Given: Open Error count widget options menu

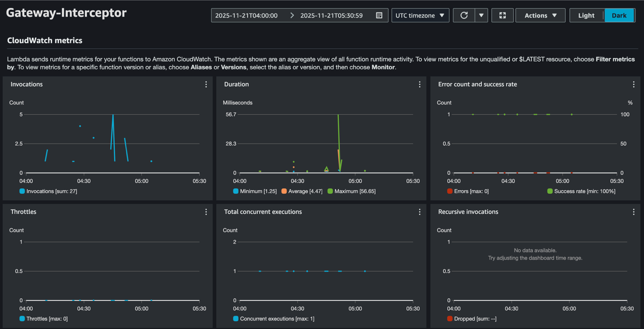Looking at the screenshot, I should click(x=633, y=85).
